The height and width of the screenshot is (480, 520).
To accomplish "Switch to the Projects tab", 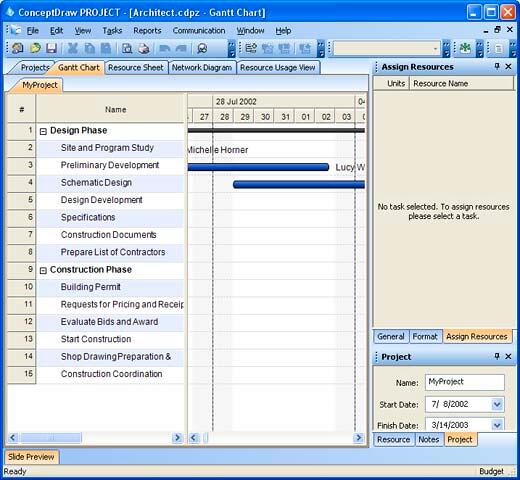I will (x=34, y=67).
